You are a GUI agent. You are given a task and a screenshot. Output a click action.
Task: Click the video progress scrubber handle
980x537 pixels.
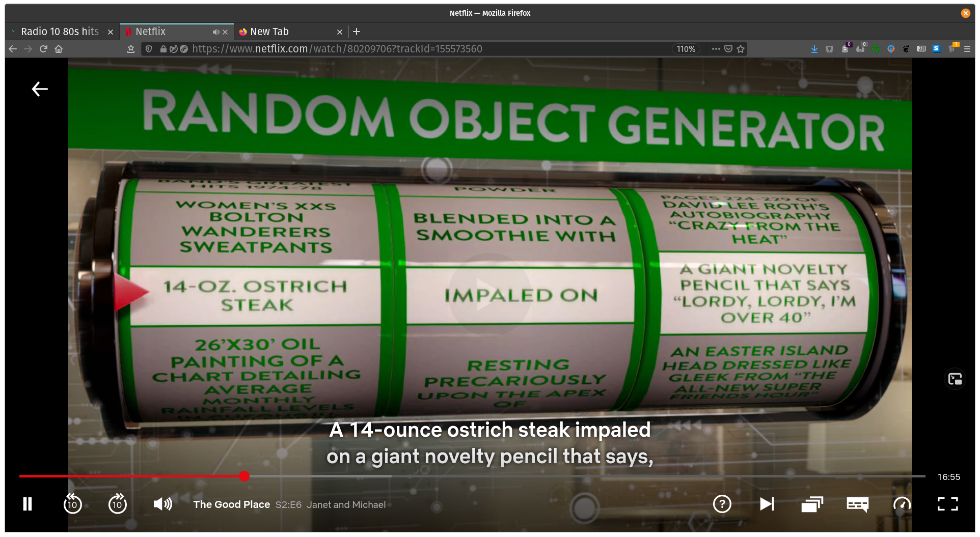click(244, 476)
